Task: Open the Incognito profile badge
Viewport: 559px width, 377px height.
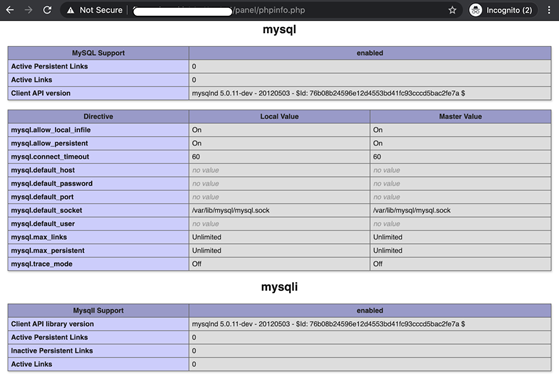Action: (x=503, y=10)
